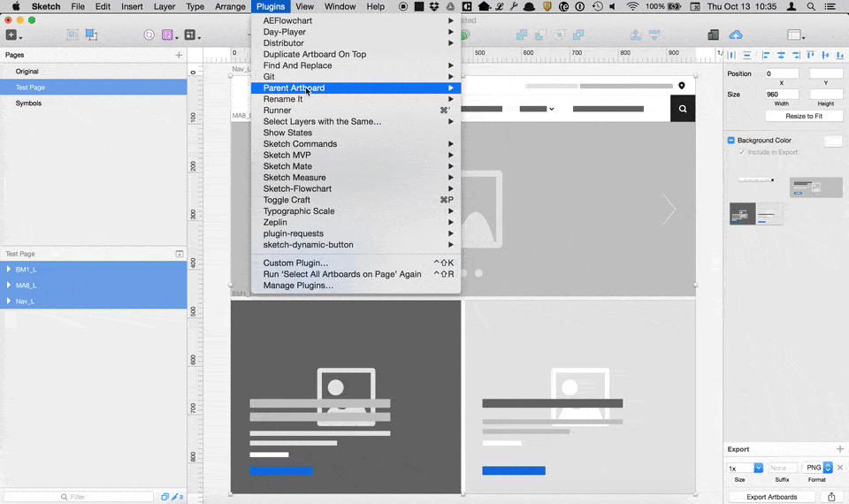849x504 pixels.
Task: Click the Align Top icon
Action: point(811,55)
